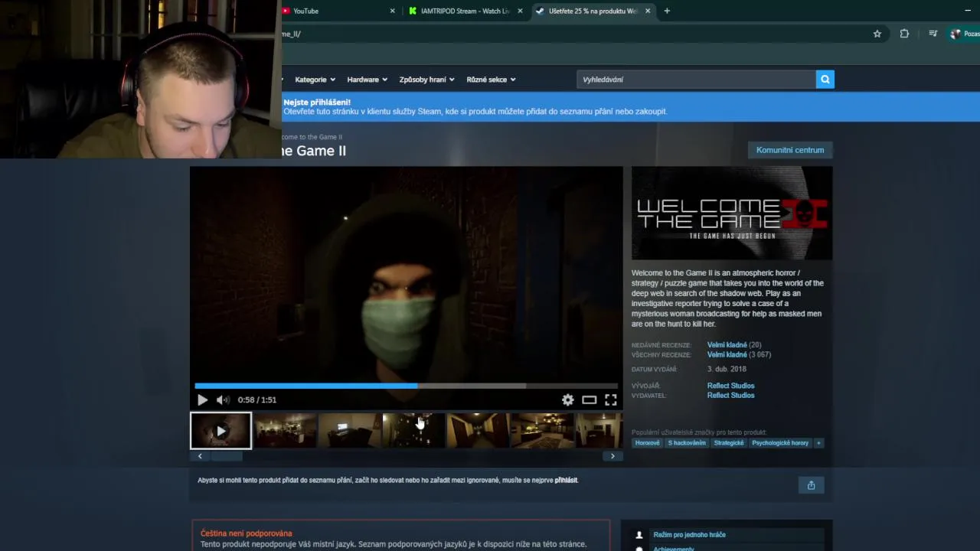This screenshot has width=980, height=551.
Task: Open video settings gear icon
Action: point(567,399)
